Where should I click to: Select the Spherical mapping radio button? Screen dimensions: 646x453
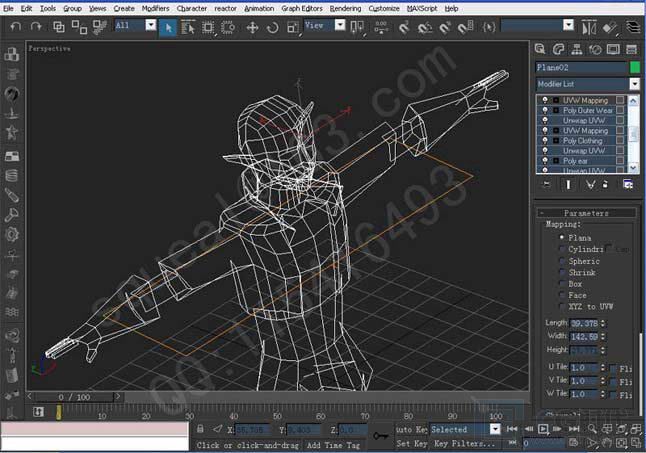tap(562, 261)
